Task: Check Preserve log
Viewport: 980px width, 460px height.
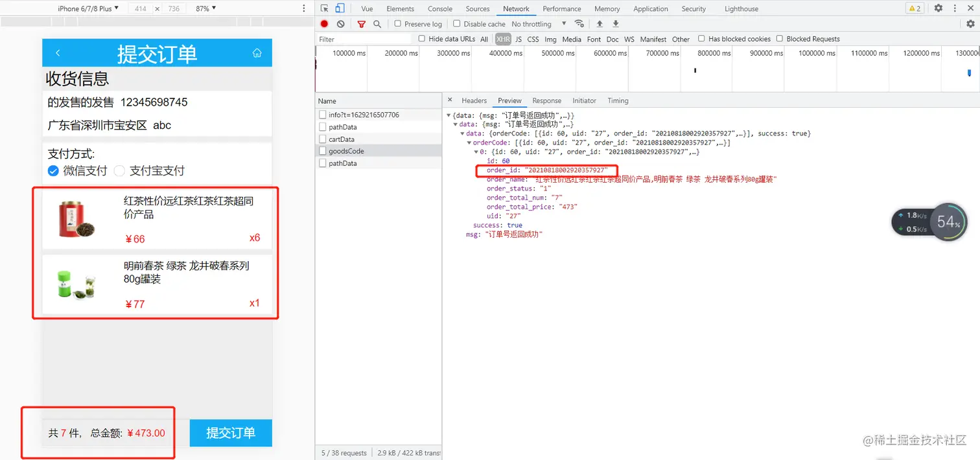Action: (x=398, y=24)
